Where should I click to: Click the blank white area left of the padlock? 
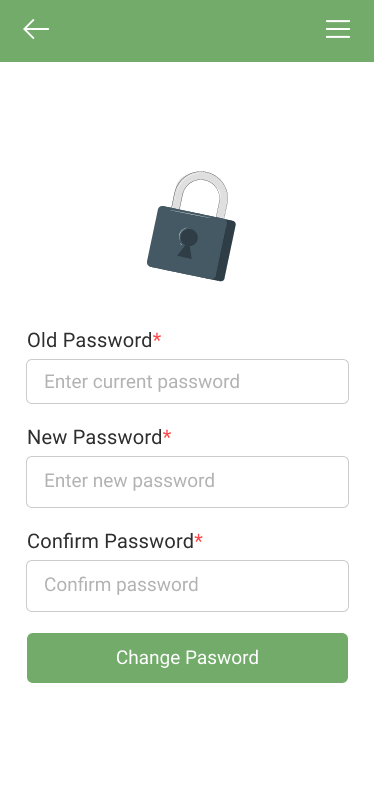click(x=73, y=226)
